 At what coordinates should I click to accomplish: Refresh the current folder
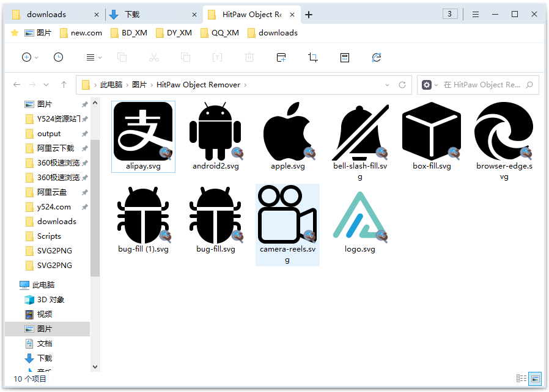[402, 85]
